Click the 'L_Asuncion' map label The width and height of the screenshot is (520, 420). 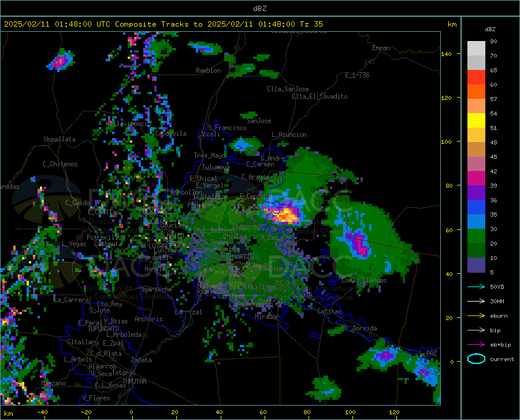coord(289,135)
